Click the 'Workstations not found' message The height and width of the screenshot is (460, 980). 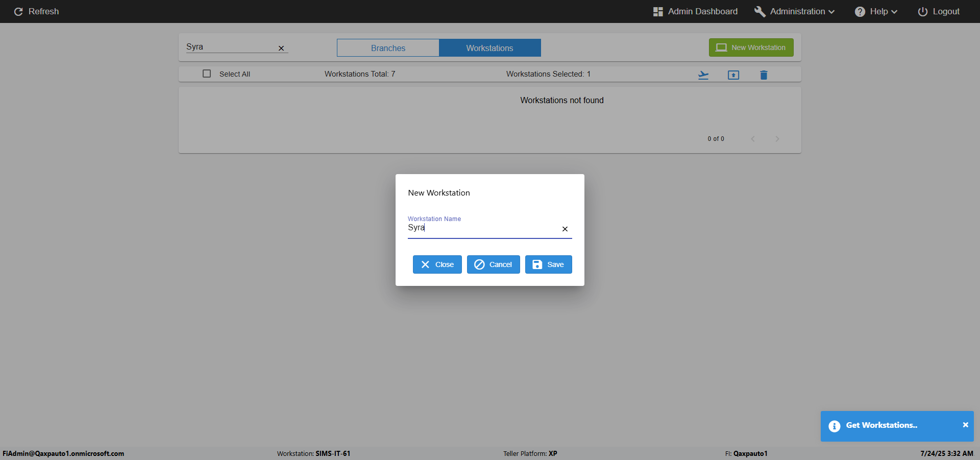(562, 100)
